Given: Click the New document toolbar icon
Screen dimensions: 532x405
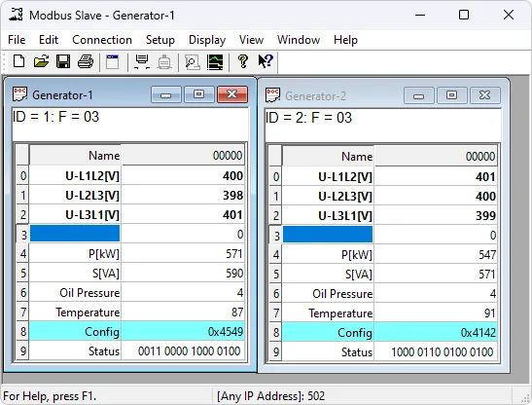Looking at the screenshot, I should click(18, 62).
